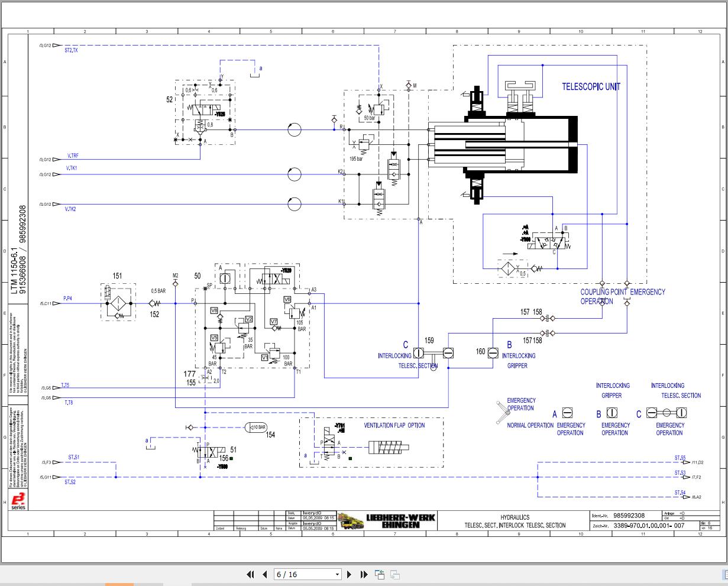This screenshot has height=586, width=728.
Task: Click the COUPLING POINT EMERGENCY label
Action: 622,292
